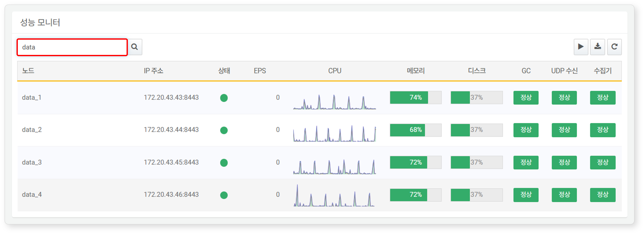Refresh the performance monitor list

614,47
